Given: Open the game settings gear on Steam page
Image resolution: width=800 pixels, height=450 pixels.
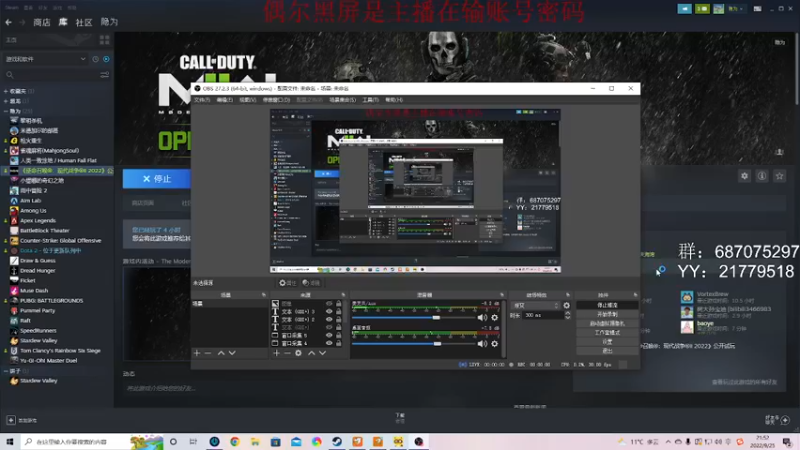Looking at the screenshot, I should tap(744, 176).
